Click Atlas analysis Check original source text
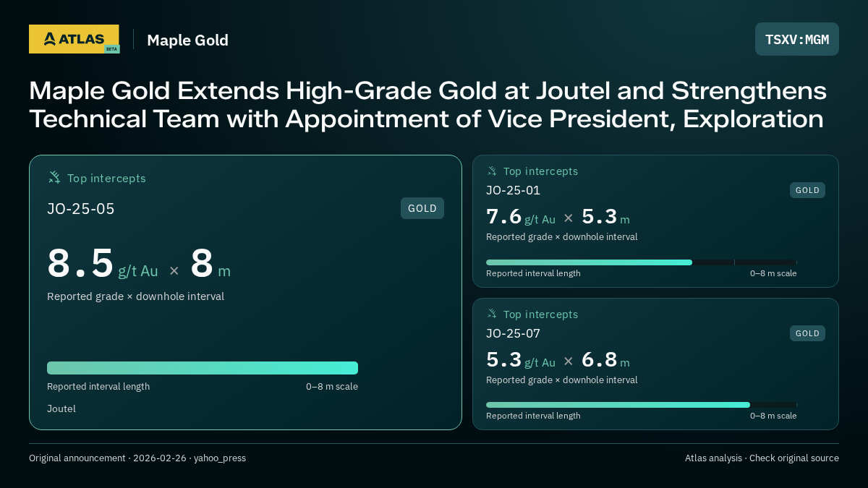Image resolution: width=868 pixels, height=488 pixels. [x=762, y=458]
